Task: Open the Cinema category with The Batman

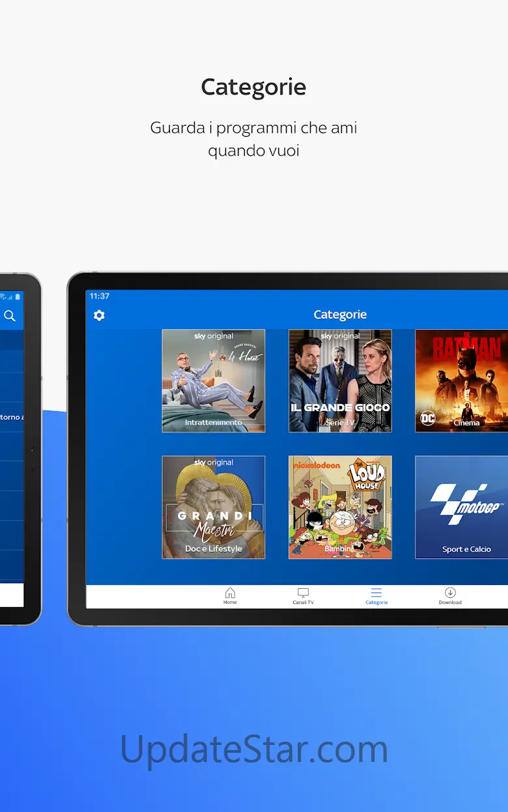Action: click(x=462, y=381)
